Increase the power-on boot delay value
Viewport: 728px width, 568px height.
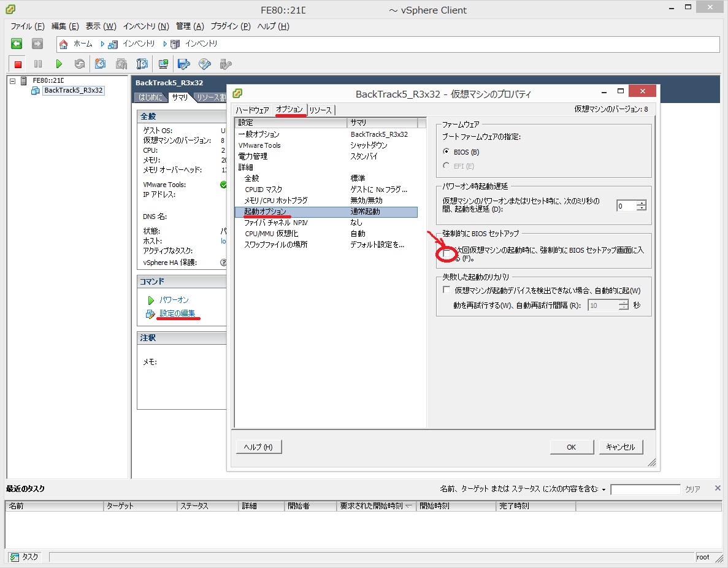pos(641,203)
